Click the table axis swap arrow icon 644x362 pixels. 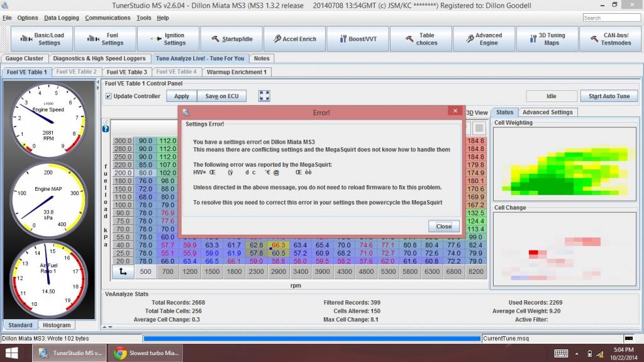(x=123, y=271)
